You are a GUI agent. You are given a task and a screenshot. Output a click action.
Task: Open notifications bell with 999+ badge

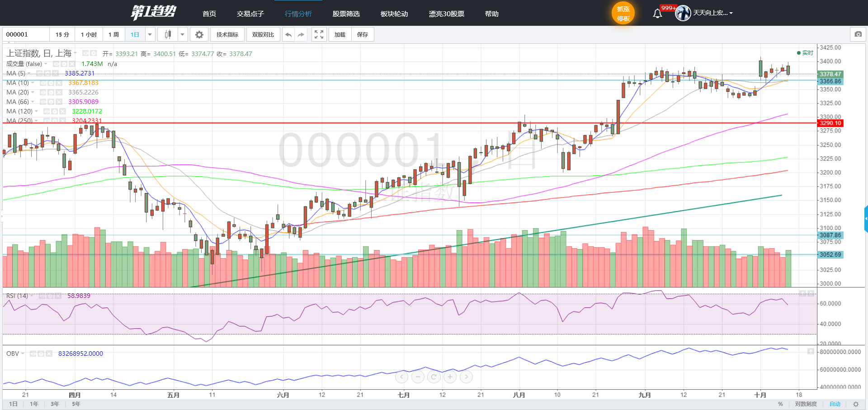[658, 14]
